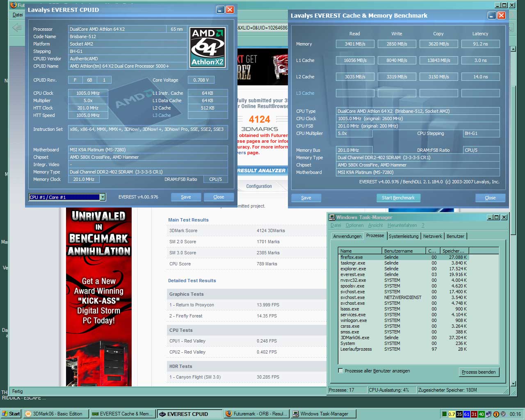Click the Digital Storm advertisement banner
This screenshot has width=525, height=420.
coord(99,297)
